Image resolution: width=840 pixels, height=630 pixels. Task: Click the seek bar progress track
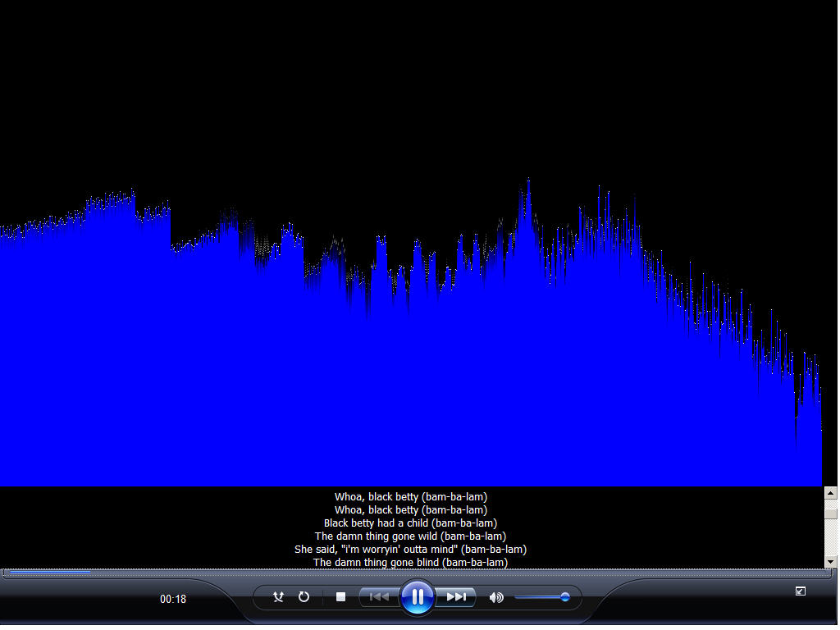pos(416,573)
